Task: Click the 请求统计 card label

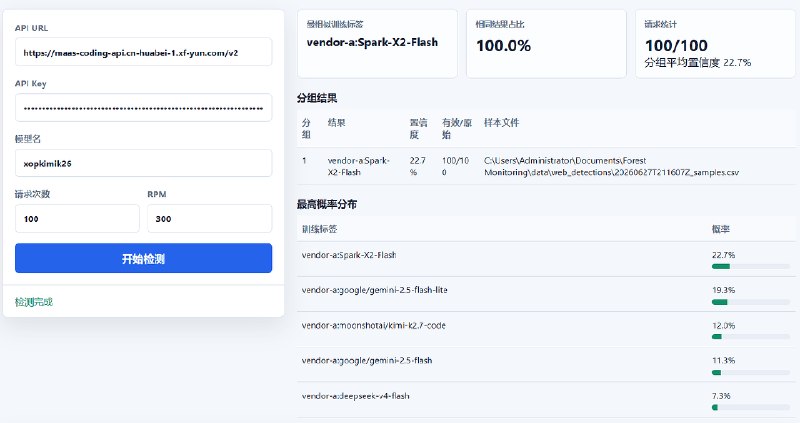Action: point(660,24)
